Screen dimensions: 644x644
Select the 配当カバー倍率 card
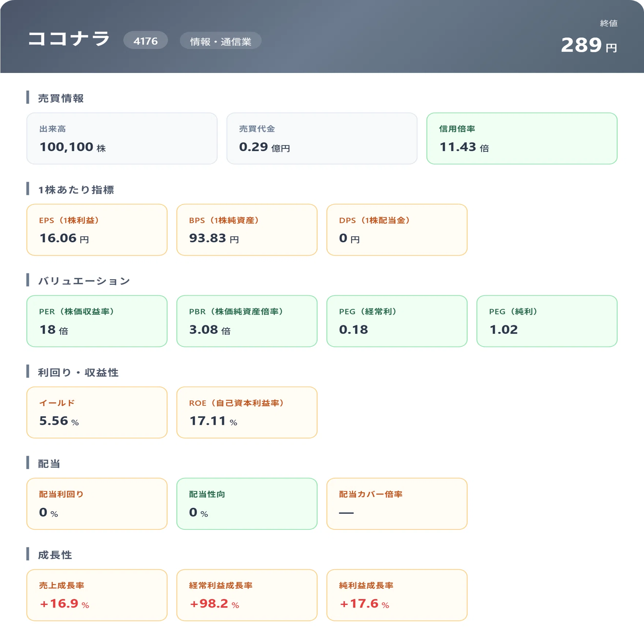[x=397, y=503]
